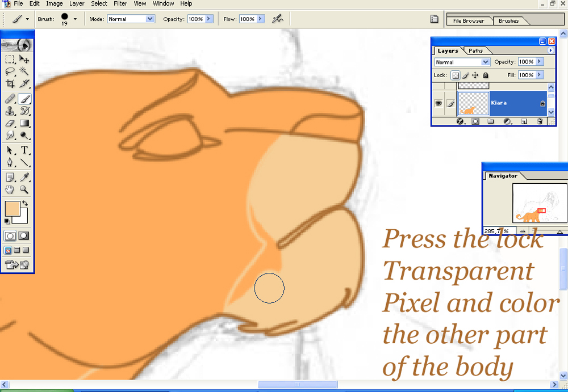This screenshot has width=568, height=392.
Task: Switch to the Eraser tool
Action: click(10, 124)
